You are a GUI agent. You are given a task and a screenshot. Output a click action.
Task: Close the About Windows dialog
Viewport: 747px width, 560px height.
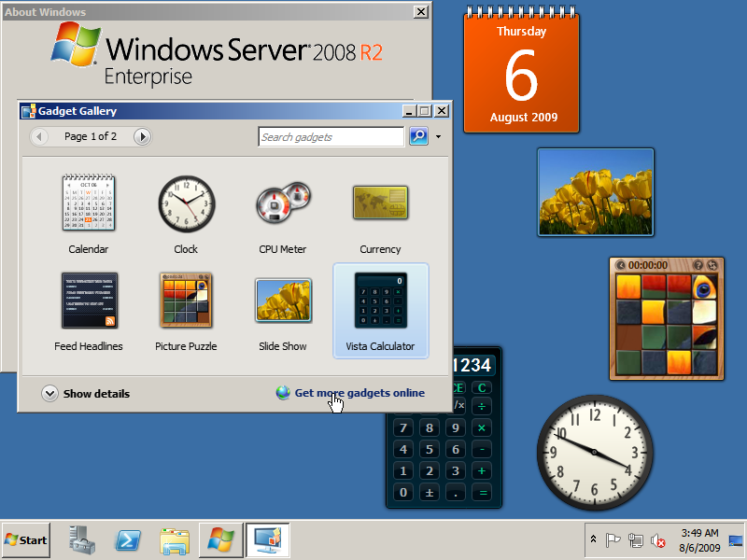pos(421,12)
